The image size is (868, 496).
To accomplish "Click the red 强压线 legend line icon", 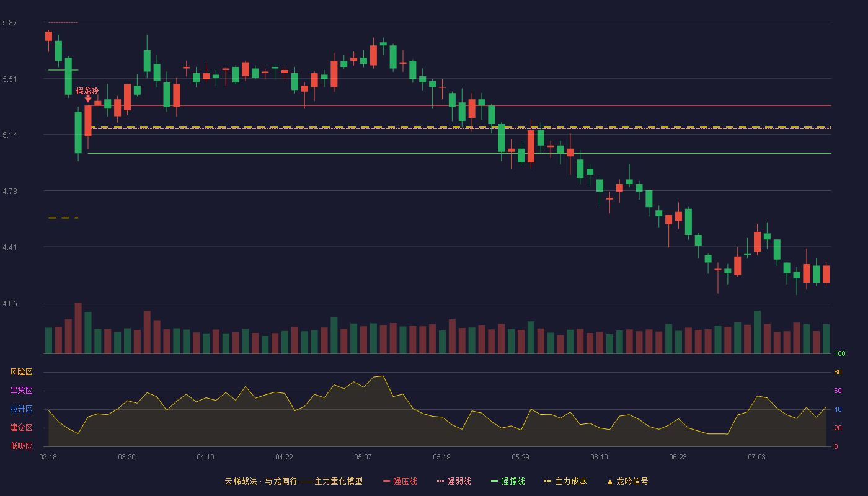I will 387,481.
